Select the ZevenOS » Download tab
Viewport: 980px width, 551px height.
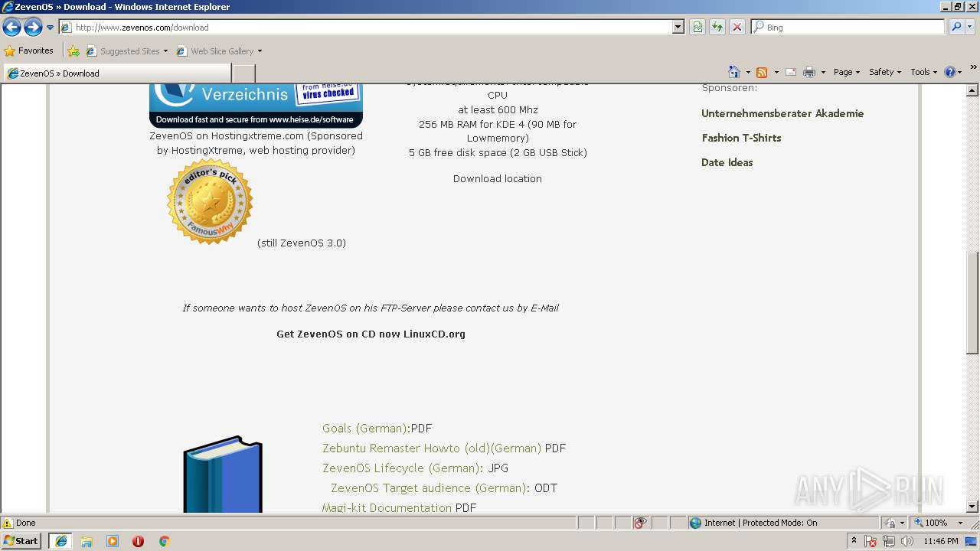pyautogui.click(x=117, y=73)
